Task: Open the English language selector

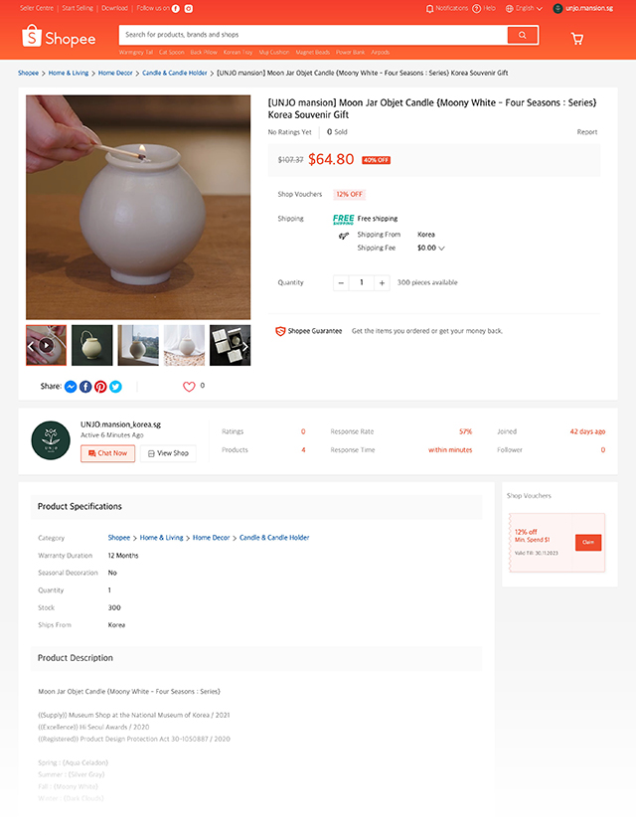Action: tap(523, 8)
